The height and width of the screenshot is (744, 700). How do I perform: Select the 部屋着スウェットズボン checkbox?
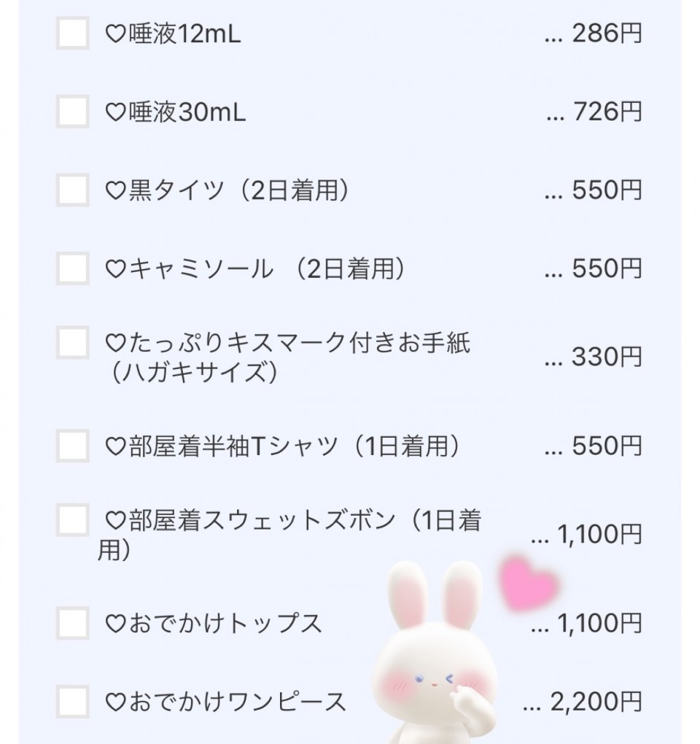[72, 519]
